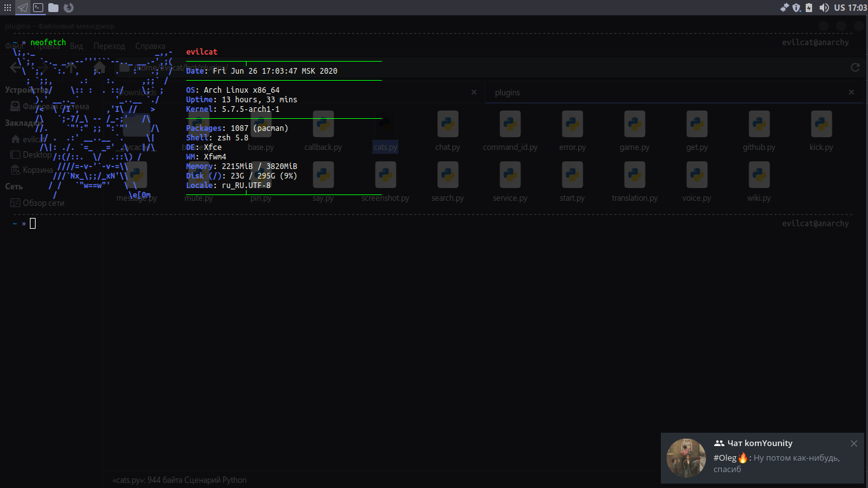The height and width of the screenshot is (488, 868).
Task: Open the 17:03 clock in the panel
Action: point(857,8)
